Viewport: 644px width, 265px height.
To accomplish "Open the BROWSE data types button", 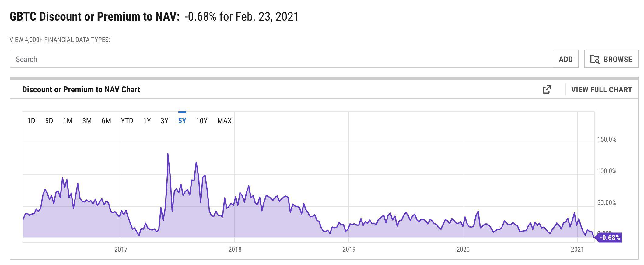I will click(x=611, y=59).
